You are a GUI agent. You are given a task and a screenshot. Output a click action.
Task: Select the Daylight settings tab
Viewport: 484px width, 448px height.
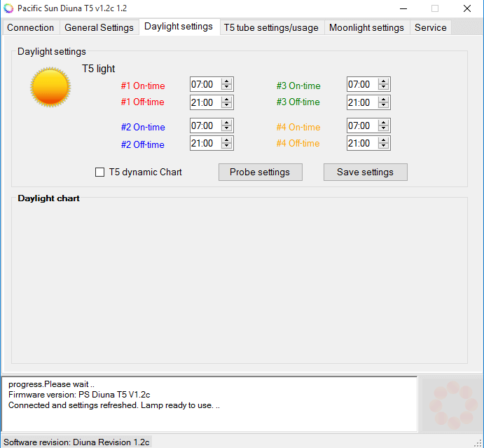[x=179, y=27]
